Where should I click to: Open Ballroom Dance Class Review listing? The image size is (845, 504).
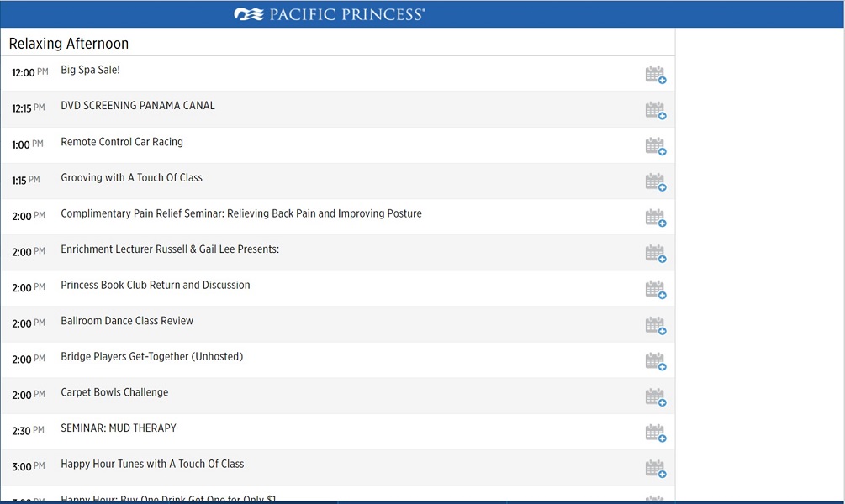pos(127,321)
